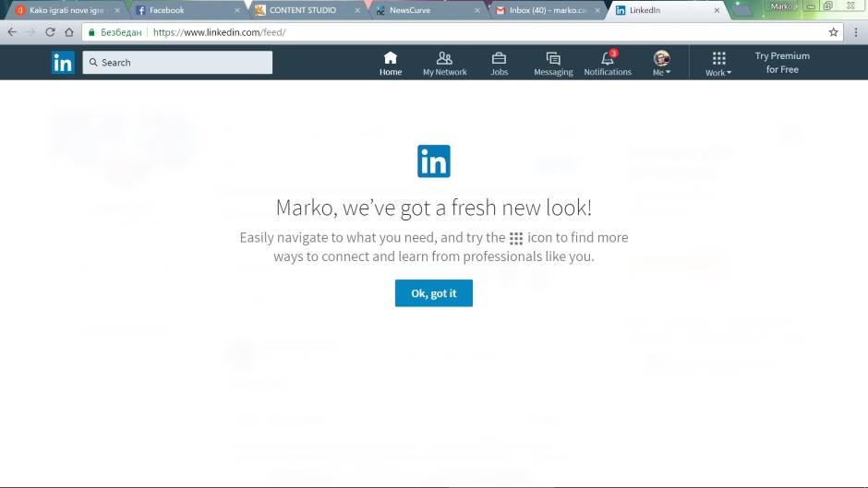
Task: Click the large LinkedIn logo in dialog
Action: (x=433, y=161)
